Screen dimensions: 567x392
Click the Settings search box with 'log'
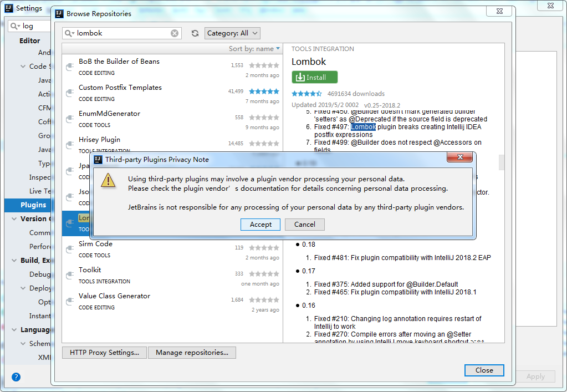[x=29, y=26]
